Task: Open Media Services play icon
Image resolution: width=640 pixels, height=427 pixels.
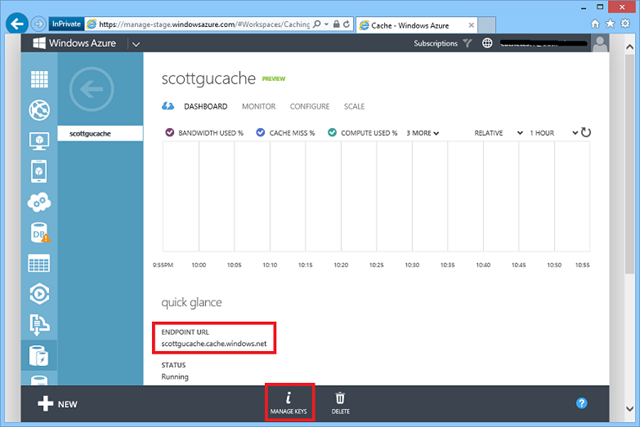Action: 39,294
